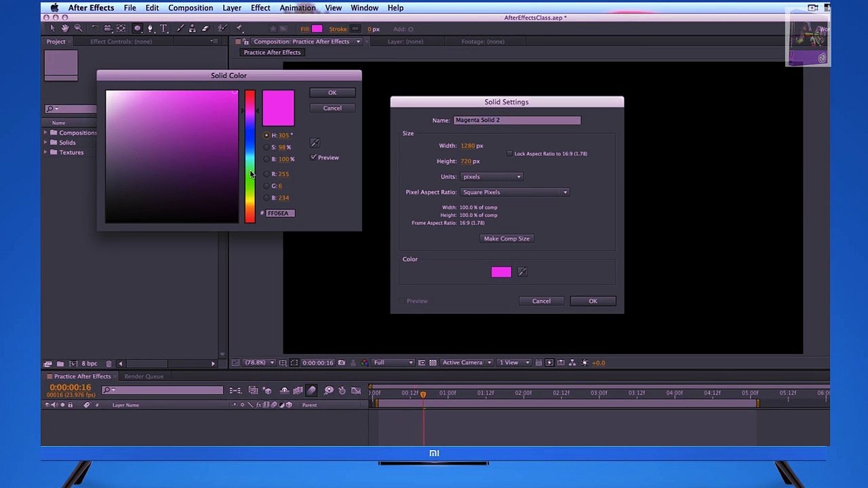Select the Ellipse shape tool
The width and height of the screenshot is (868, 488).
137,28
